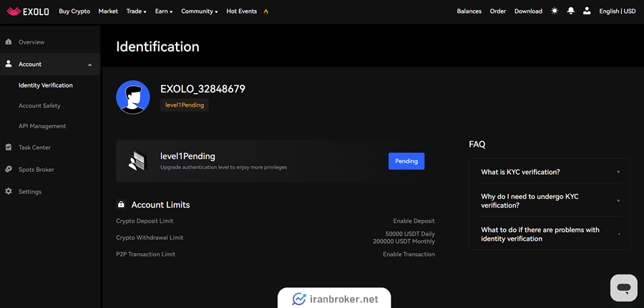The image size is (644, 308).
Task: Click the Hot Events flame icon
Action: pos(265,11)
